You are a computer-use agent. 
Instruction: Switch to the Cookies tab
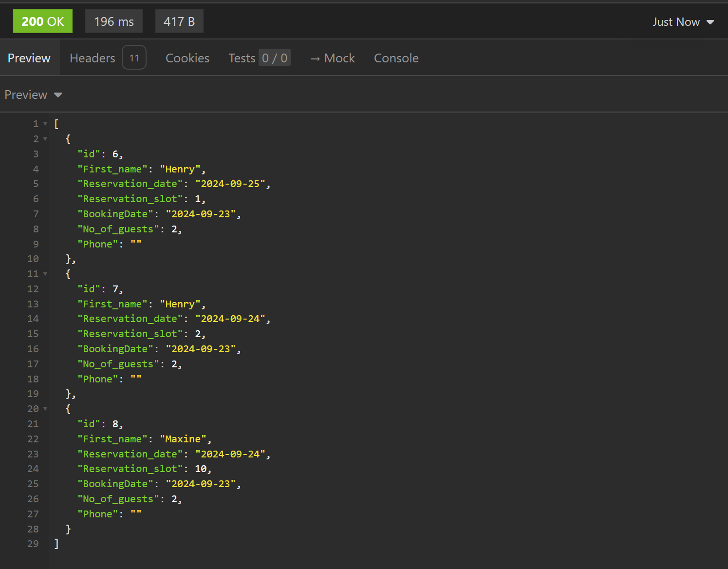click(187, 58)
